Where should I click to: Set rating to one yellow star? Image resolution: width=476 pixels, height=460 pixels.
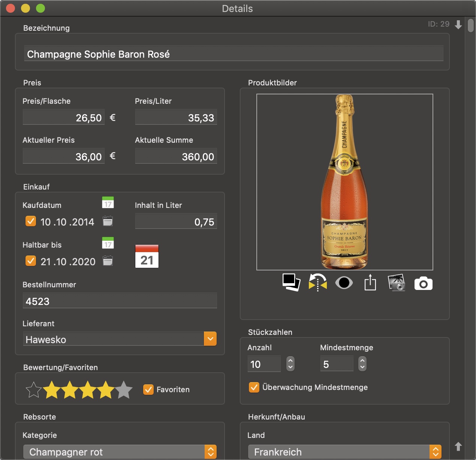(x=52, y=390)
